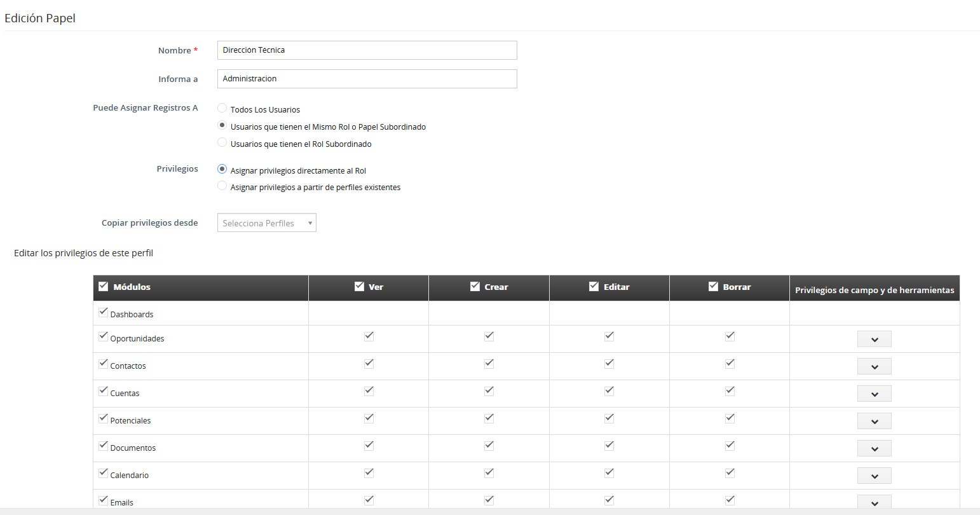Uncheck the Oportunidades module checkbox
Viewport: 980px width, 515px height.
[103, 336]
